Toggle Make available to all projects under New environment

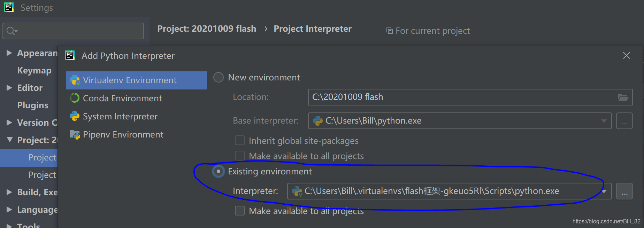240,156
